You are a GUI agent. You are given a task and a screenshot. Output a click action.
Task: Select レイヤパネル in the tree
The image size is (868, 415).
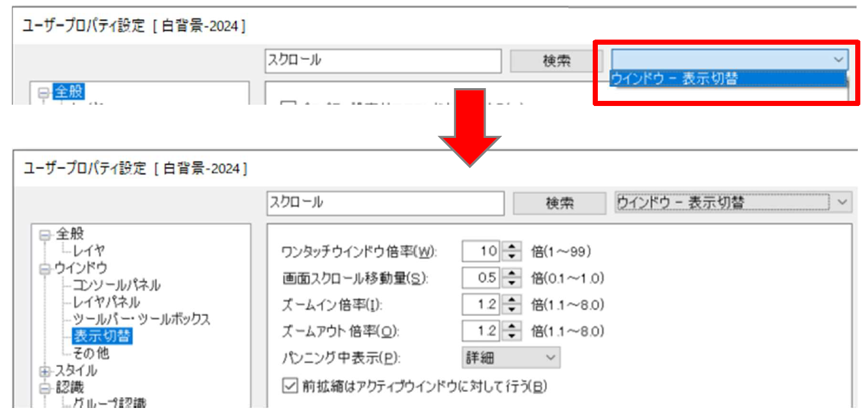tap(106, 301)
